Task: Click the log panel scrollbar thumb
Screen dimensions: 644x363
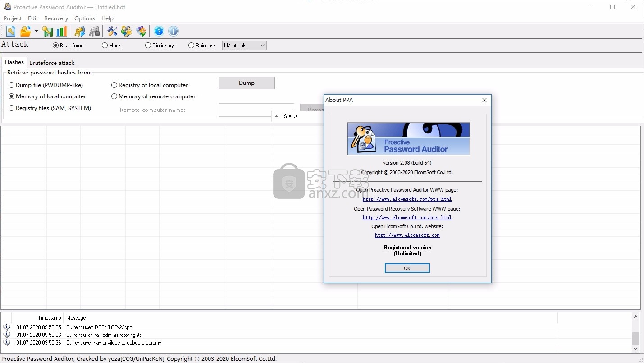Action: (636, 338)
